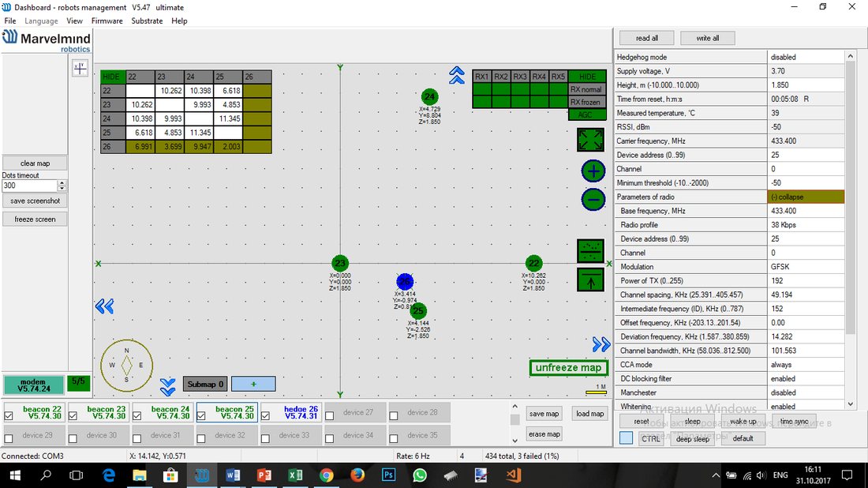Click the double left-arrow pan icon

(104, 306)
